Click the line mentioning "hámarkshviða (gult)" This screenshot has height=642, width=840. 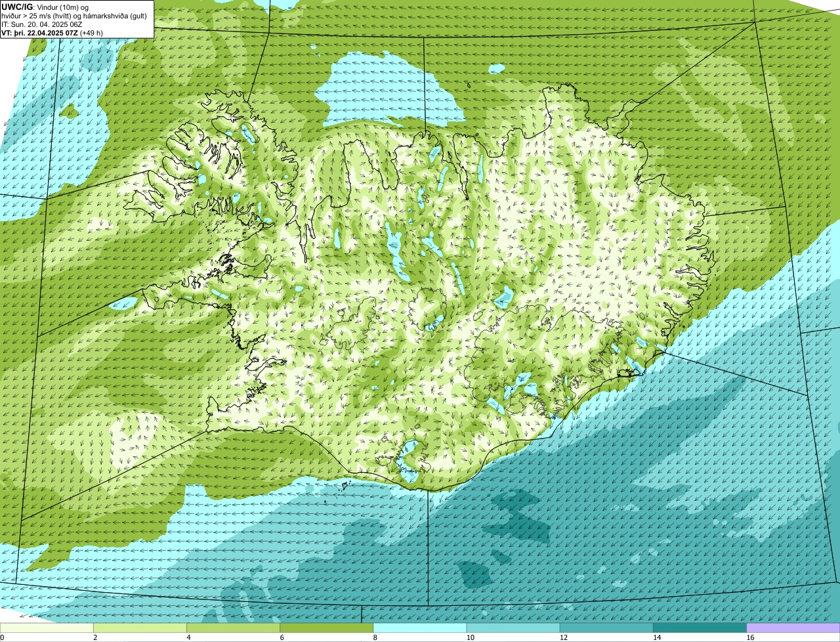click(x=74, y=15)
